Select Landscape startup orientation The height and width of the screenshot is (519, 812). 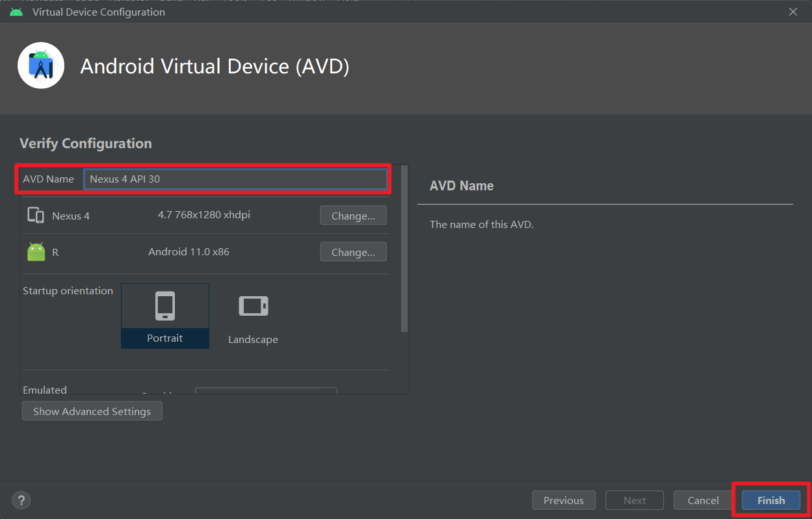point(253,316)
